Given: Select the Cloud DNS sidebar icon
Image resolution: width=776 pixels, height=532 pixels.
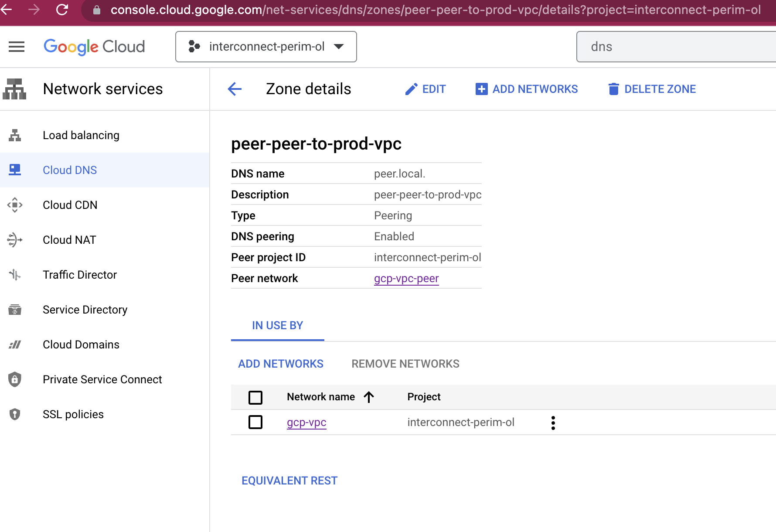Looking at the screenshot, I should click(x=14, y=170).
